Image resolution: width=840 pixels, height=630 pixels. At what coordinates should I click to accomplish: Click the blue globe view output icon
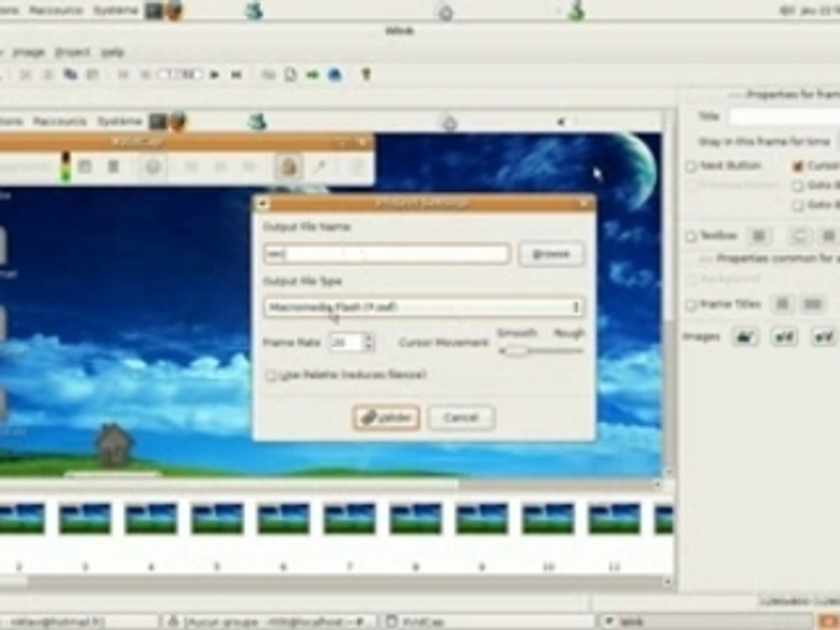[335, 74]
